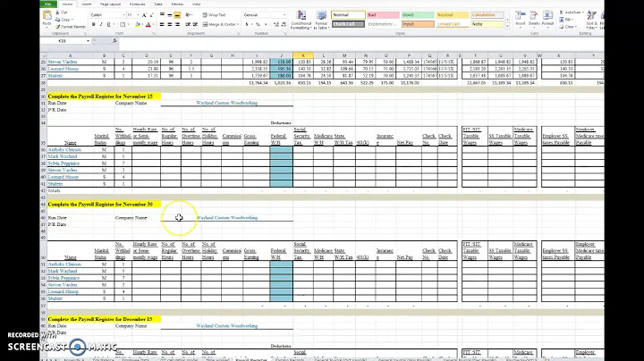
Task: Select column K header
Action: [303, 55]
